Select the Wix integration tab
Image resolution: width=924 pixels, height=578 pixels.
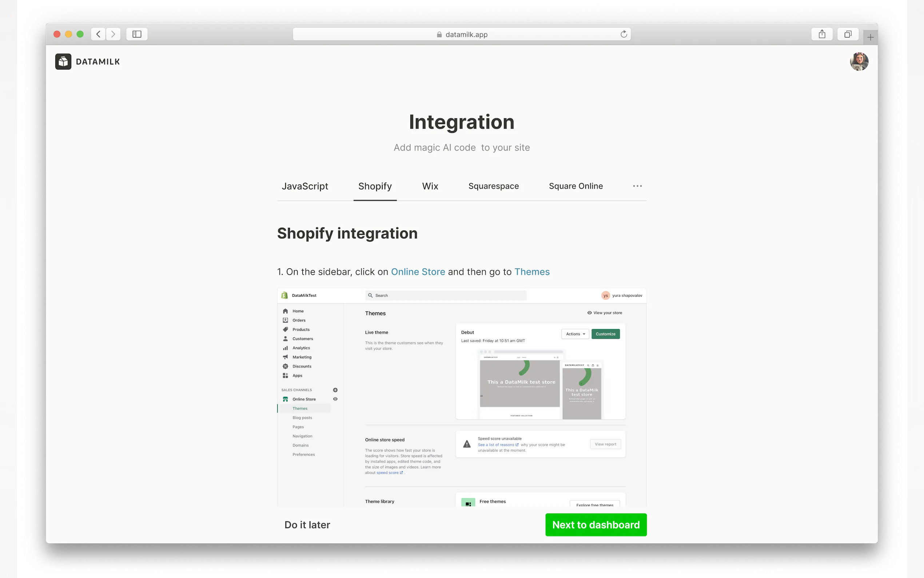tap(430, 186)
